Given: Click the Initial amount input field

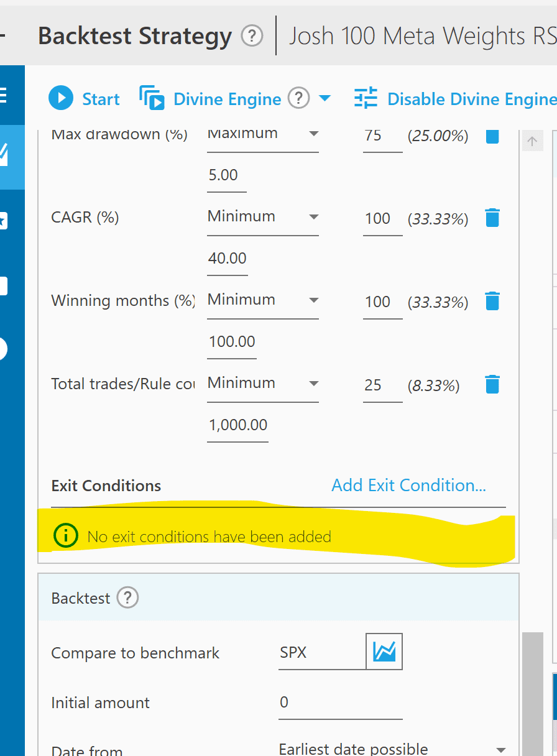Looking at the screenshot, I should click(341, 702).
